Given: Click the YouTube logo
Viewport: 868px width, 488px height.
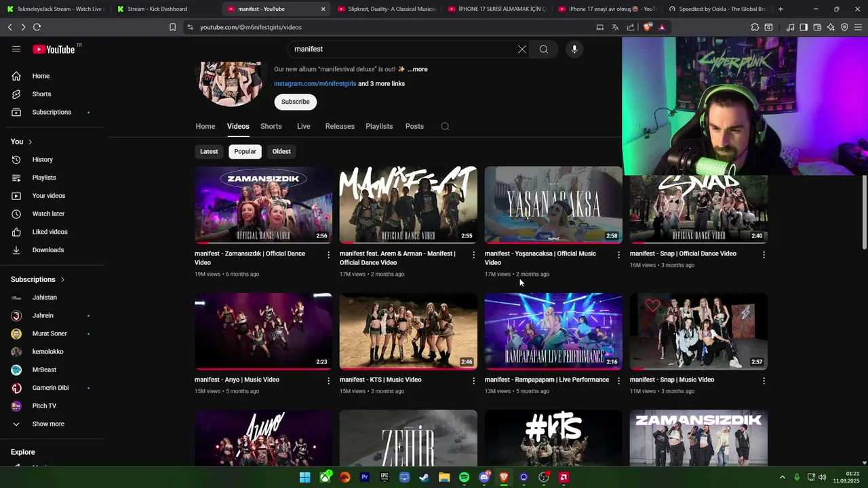Looking at the screenshot, I should point(54,49).
